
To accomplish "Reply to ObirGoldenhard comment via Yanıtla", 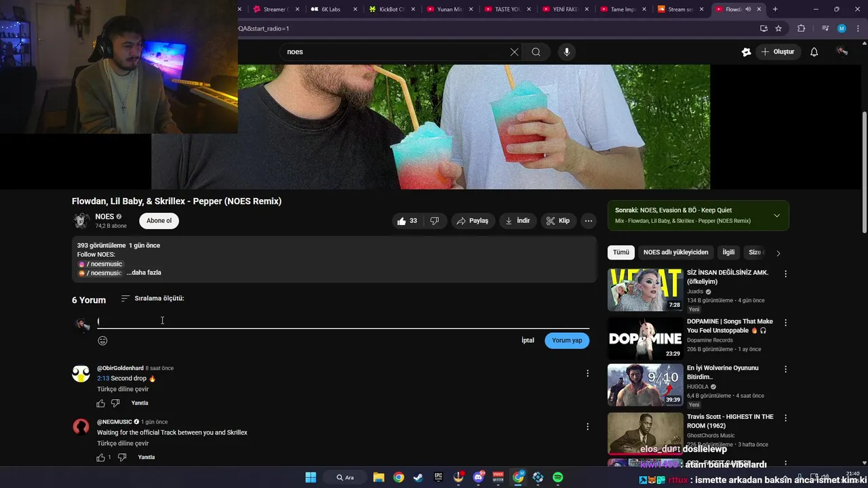I will pyautogui.click(x=140, y=403).
